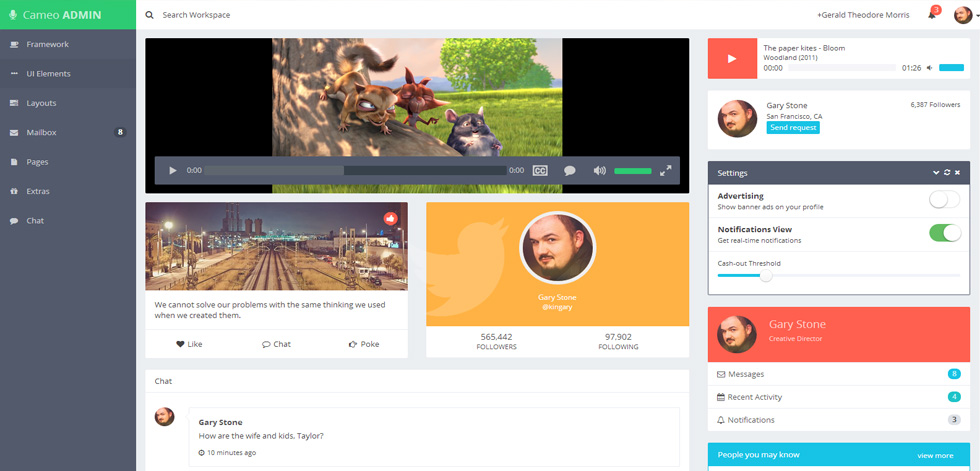Click the Layouts sidebar icon
This screenshot has width=980, height=471.
tap(14, 103)
